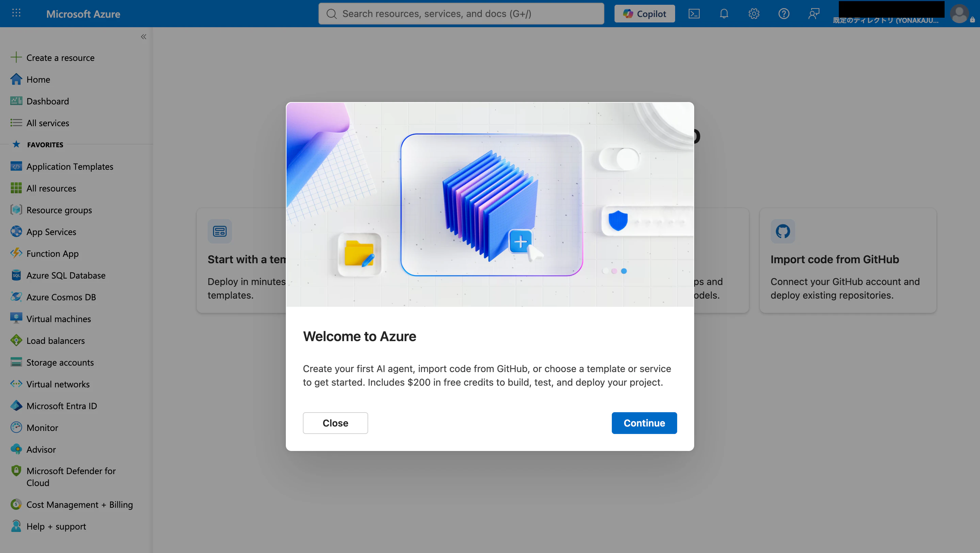Viewport: 980px width, 553px height.
Task: Click the directory name in the header
Action: click(x=885, y=20)
